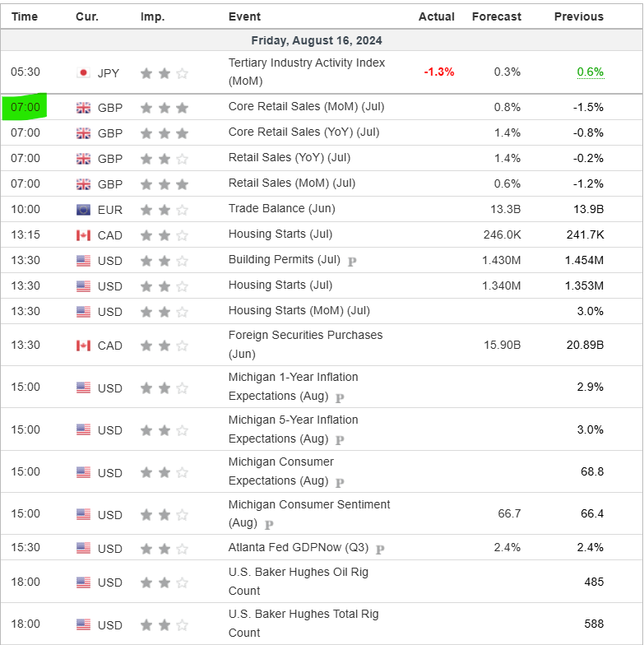
Task: Click the Japan flag icon beside JPY
Action: click(x=83, y=72)
